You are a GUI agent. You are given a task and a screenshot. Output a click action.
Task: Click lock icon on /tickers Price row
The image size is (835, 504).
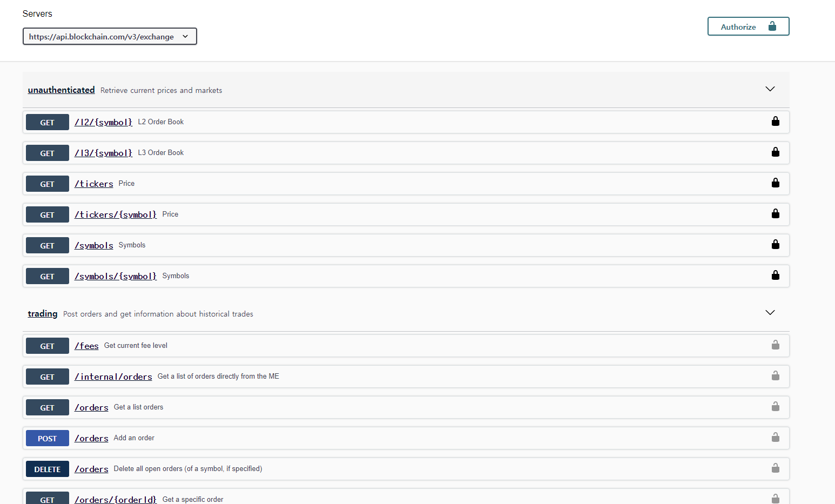pyautogui.click(x=776, y=183)
